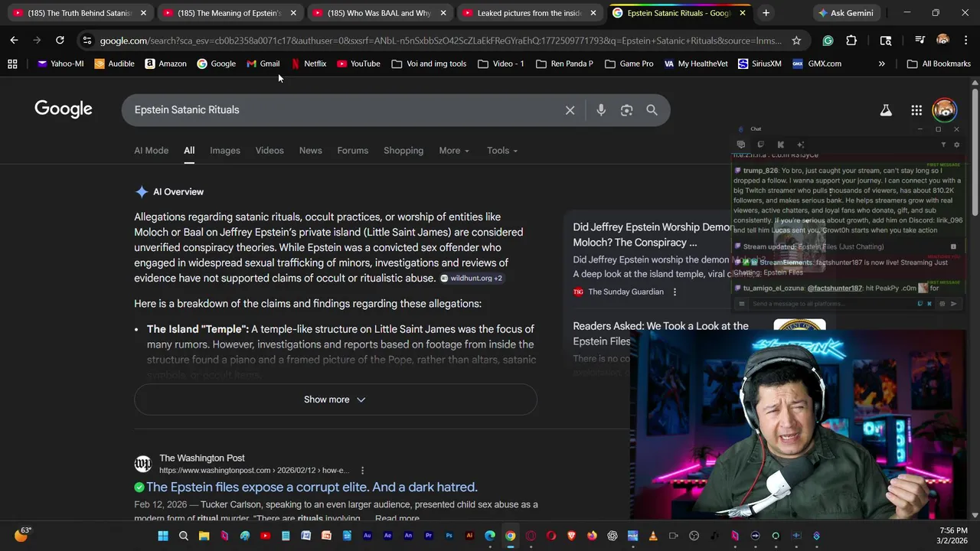Switch to the Shopping results tab
Screen dimensions: 980x551
403,151
